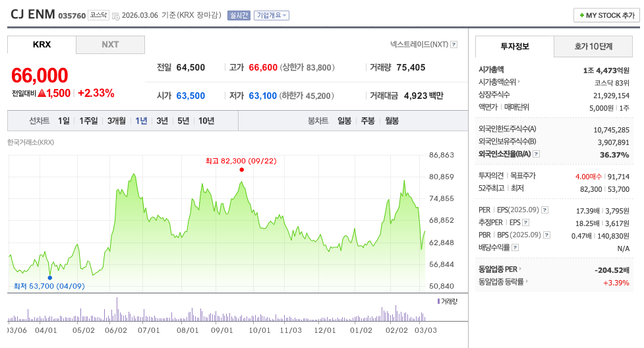Viewport: 644px width, 348px height.
Task: Click the 코스닥 83위 rank value
Action: tap(612, 82)
